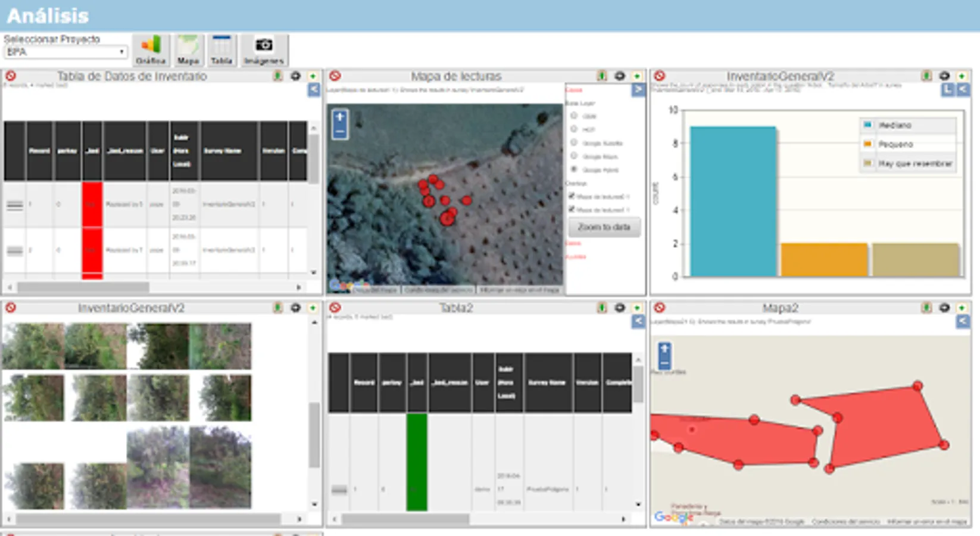The height and width of the screenshot is (536, 980).
Task: Collapse the layer sidebar in Mapa de lecturas
Action: [x=638, y=90]
